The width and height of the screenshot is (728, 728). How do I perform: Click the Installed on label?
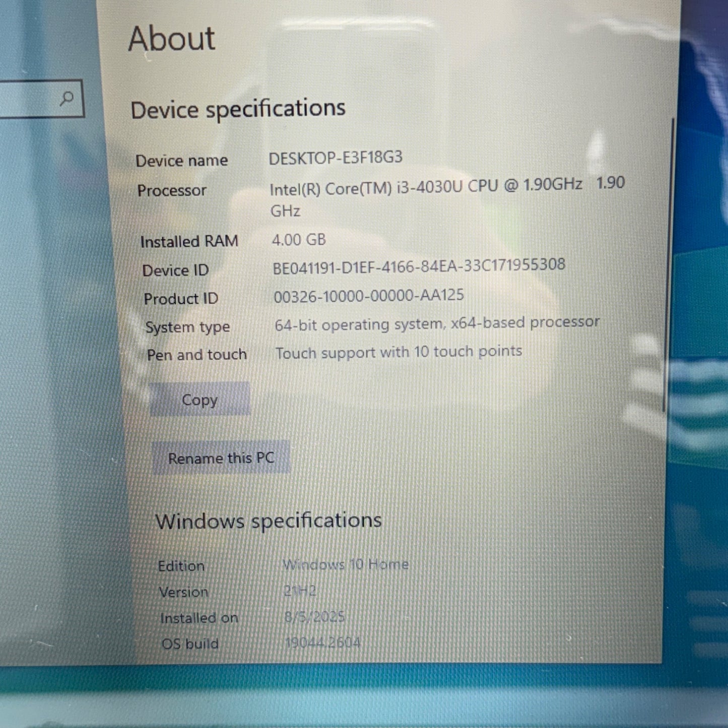pyautogui.click(x=199, y=618)
